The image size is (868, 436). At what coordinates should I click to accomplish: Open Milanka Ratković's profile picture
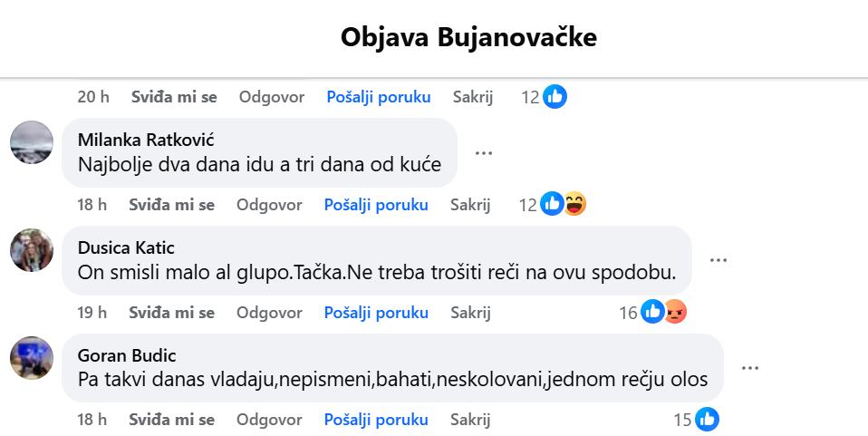32,142
